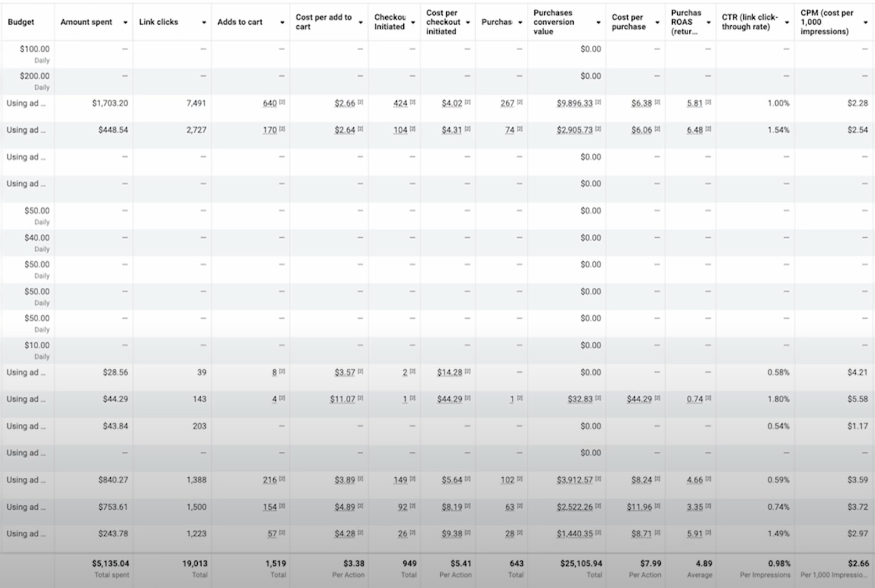Click the footnote icon beside 640 adds to cart
The width and height of the screenshot is (875, 588).
point(282,103)
